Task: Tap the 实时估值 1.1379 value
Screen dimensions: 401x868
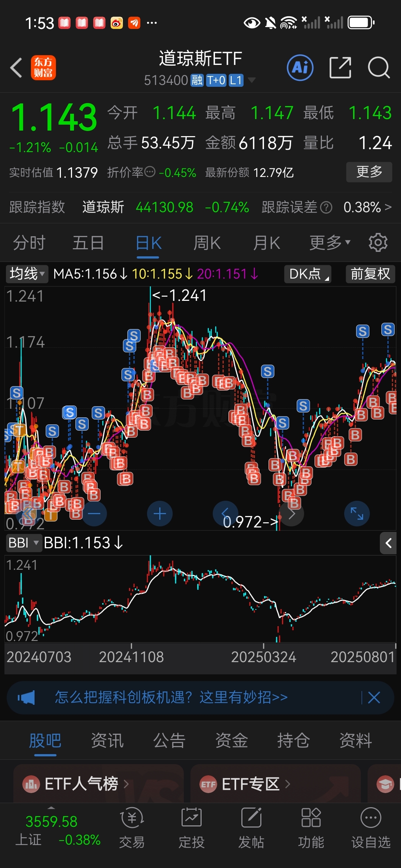Action: click(x=77, y=172)
